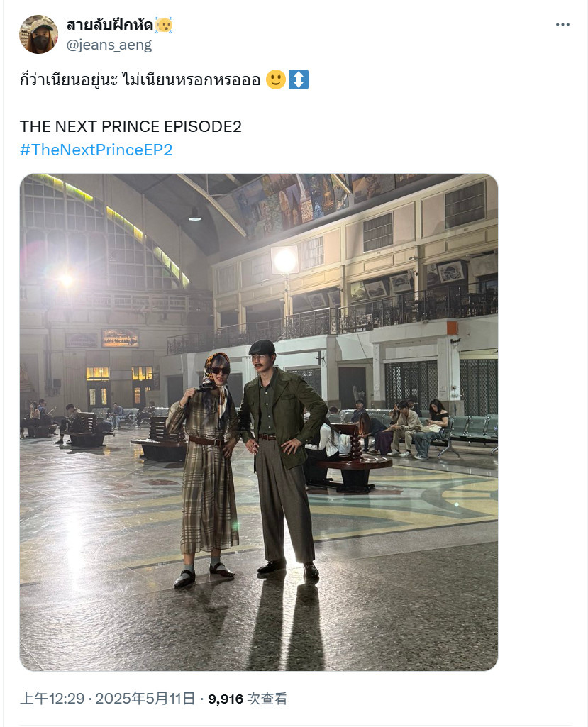Click the Thai tweet text line
This screenshot has width=588, height=727.
click(x=140, y=79)
